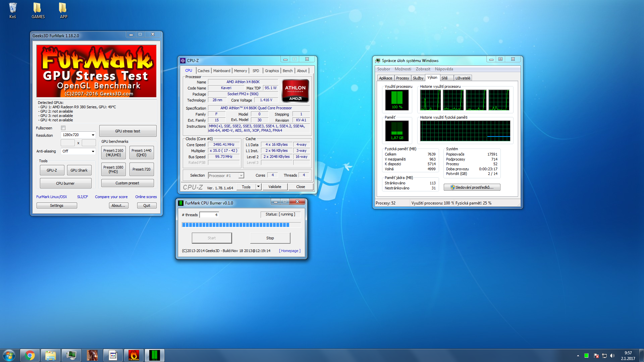Open the CPU burner tool
The width and height of the screenshot is (644, 362).
coord(65,183)
